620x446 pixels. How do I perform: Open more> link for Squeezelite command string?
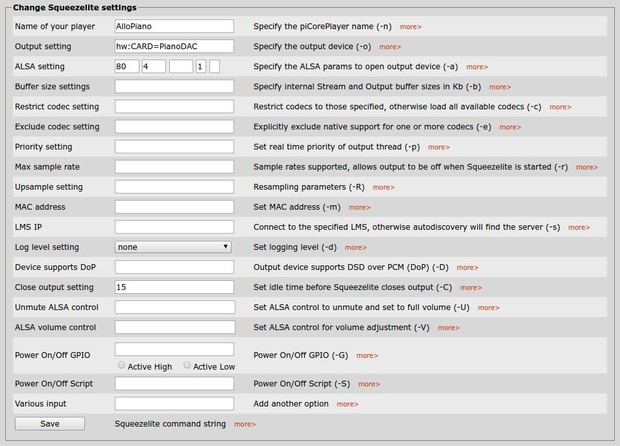[245, 425]
